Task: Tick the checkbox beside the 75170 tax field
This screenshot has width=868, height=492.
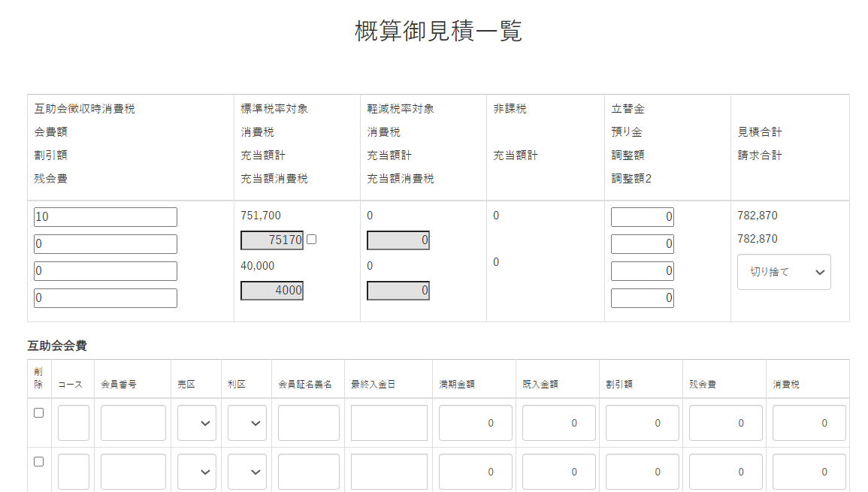Action: click(311, 240)
